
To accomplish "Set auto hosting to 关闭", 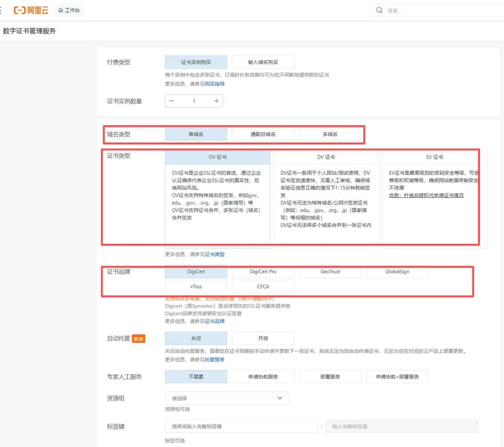I will click(x=196, y=338).
